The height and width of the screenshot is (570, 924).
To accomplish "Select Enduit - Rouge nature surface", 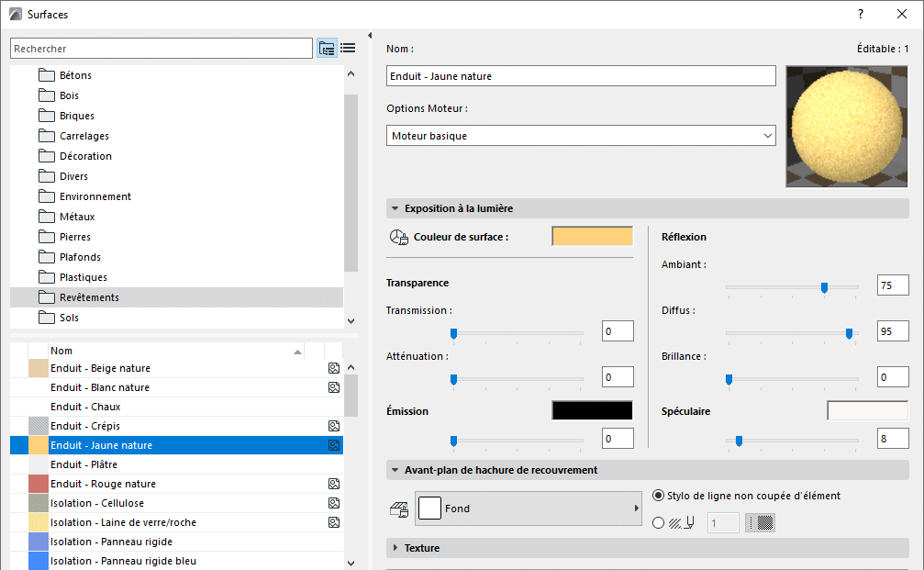I will [x=103, y=484].
